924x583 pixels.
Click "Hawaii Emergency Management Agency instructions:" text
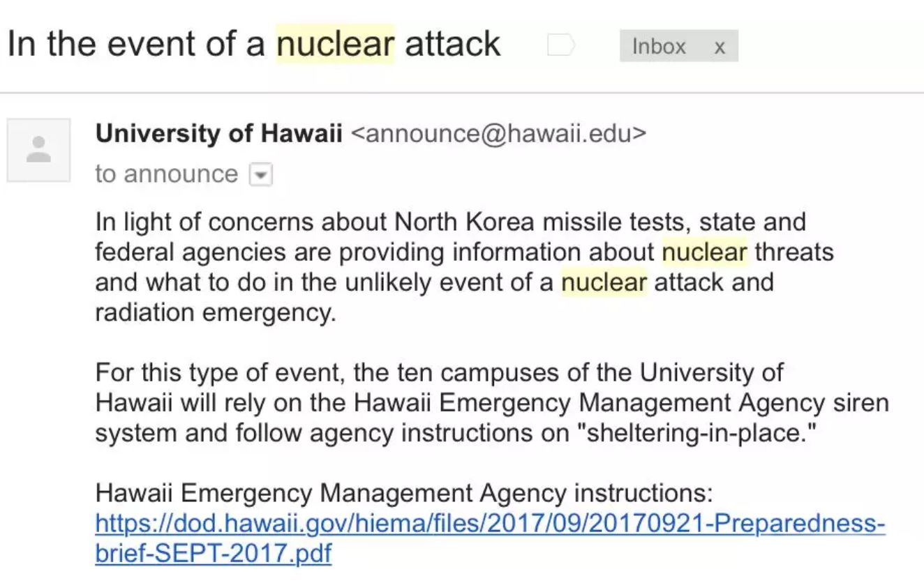click(x=404, y=494)
